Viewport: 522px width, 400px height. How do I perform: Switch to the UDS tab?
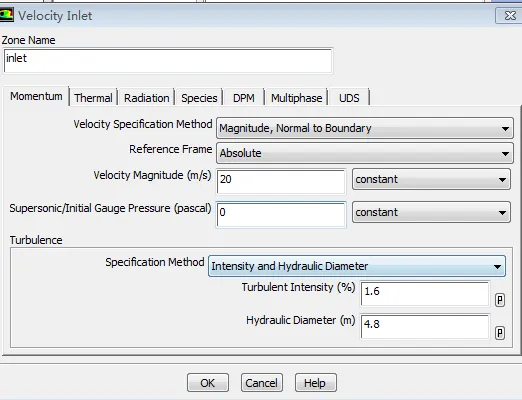[349, 98]
